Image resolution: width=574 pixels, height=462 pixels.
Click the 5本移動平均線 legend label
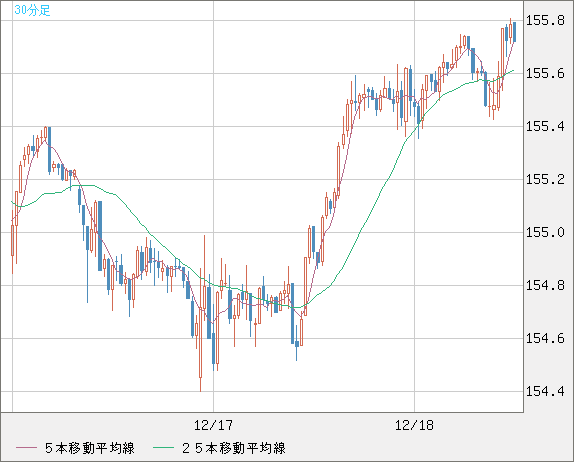click(90, 448)
